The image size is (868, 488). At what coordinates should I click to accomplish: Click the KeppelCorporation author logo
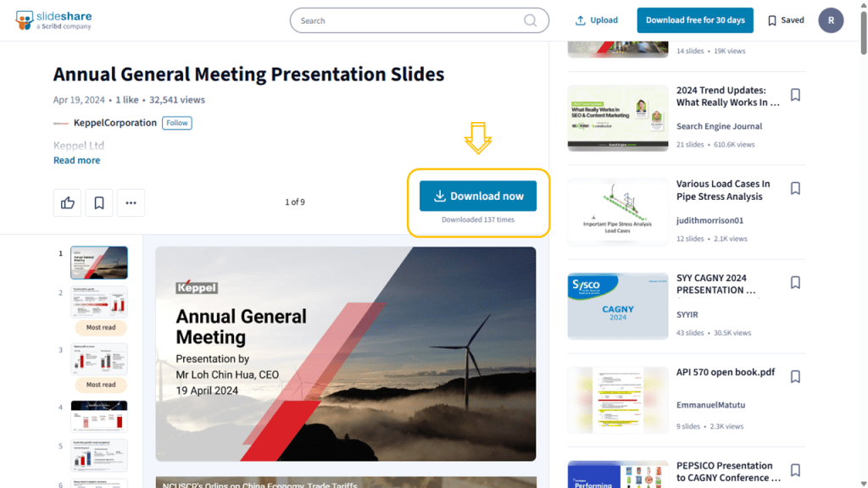61,124
